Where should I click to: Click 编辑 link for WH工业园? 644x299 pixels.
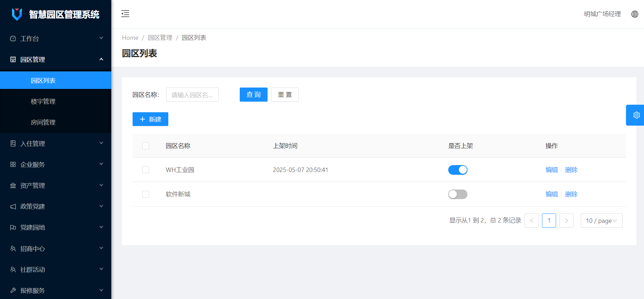552,170
